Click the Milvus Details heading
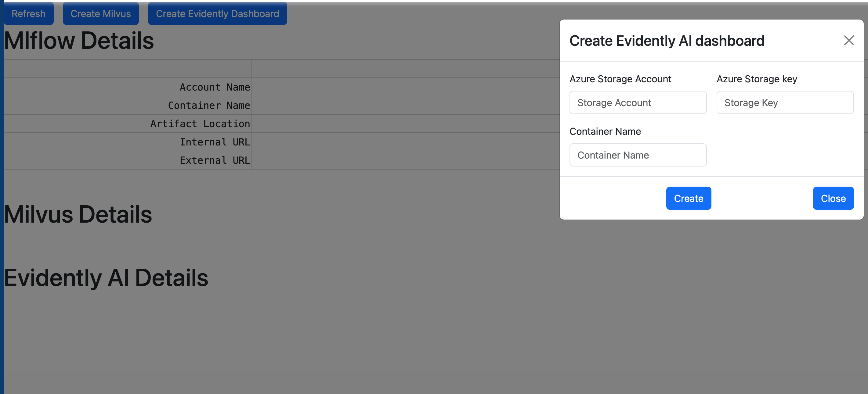 [78, 214]
